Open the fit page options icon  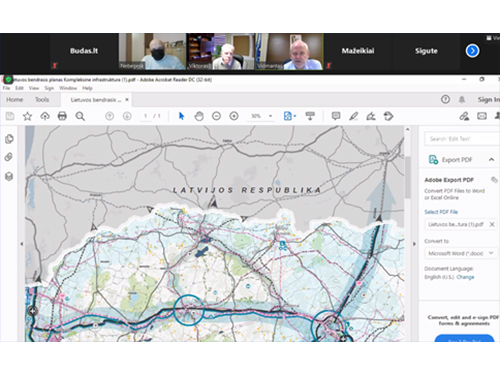289,116
